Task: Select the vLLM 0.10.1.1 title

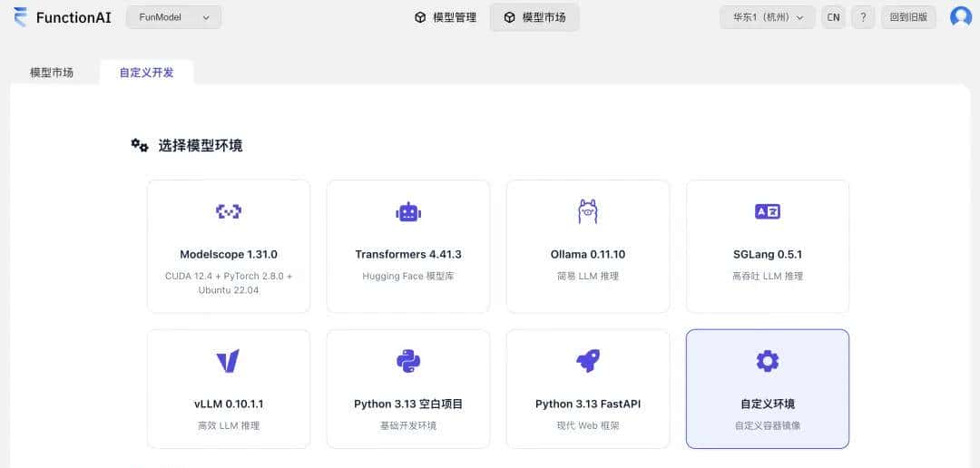Action: [x=229, y=405]
